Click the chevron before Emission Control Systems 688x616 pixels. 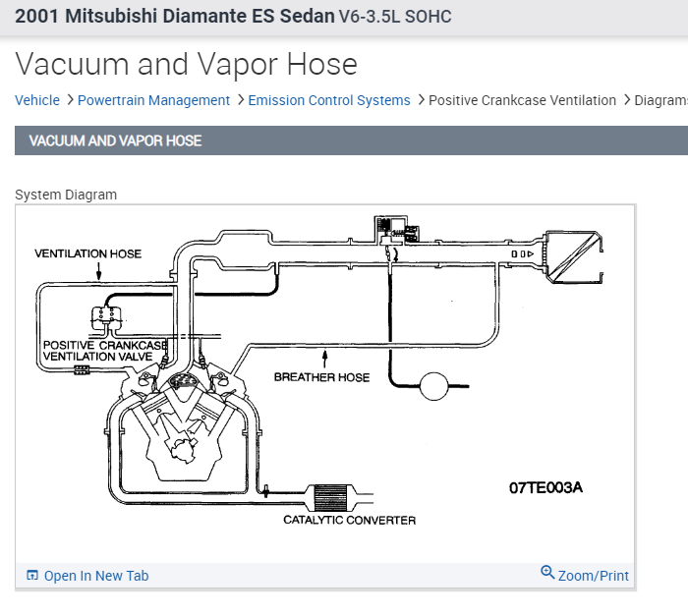coord(241,100)
